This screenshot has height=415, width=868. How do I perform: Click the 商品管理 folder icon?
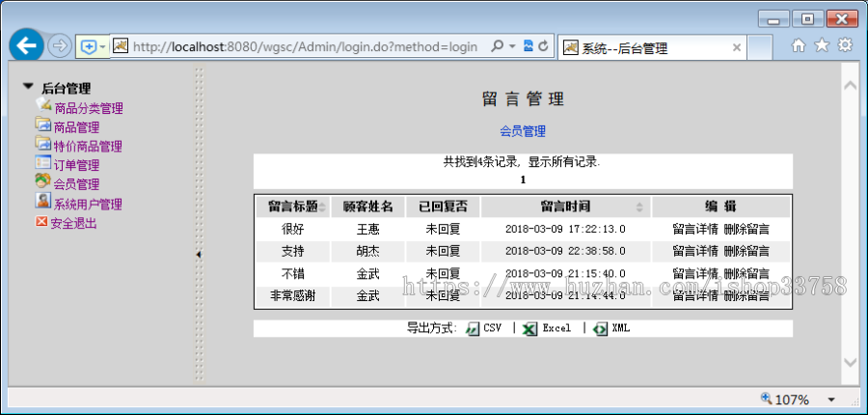[x=43, y=124]
